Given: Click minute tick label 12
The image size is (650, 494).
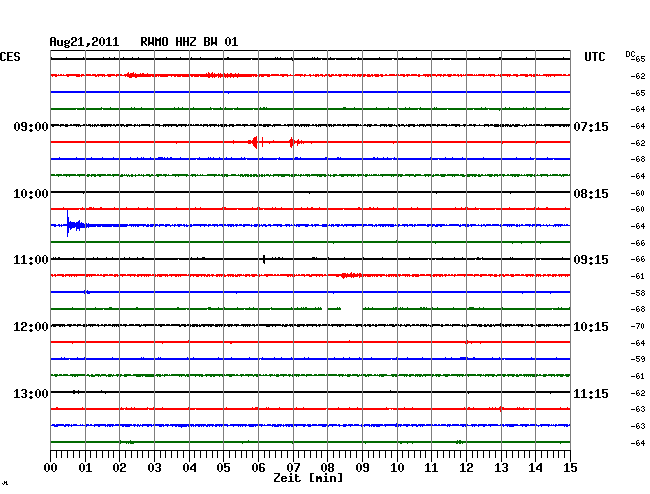Looking at the screenshot, I should pyautogui.click(x=466, y=467).
